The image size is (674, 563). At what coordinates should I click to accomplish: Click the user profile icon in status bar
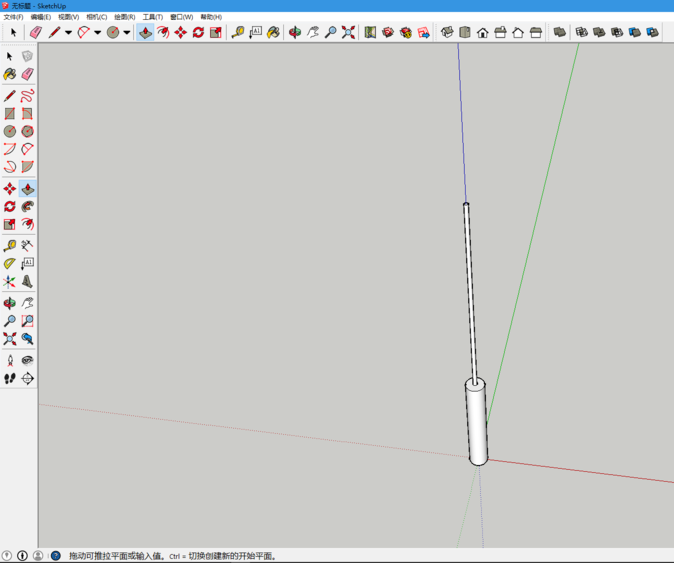pos(38,555)
